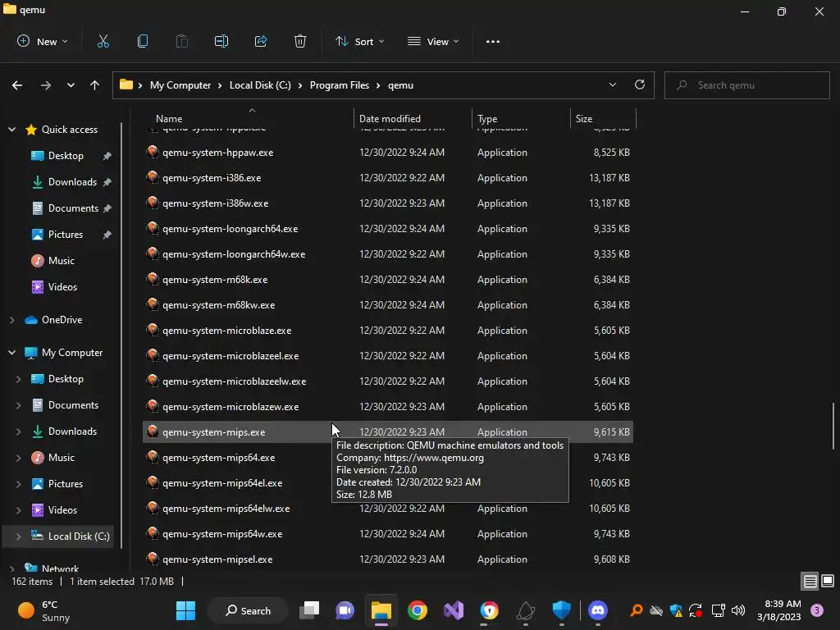Click the Copy icon in toolbar
The image size is (840, 630).
click(x=143, y=41)
